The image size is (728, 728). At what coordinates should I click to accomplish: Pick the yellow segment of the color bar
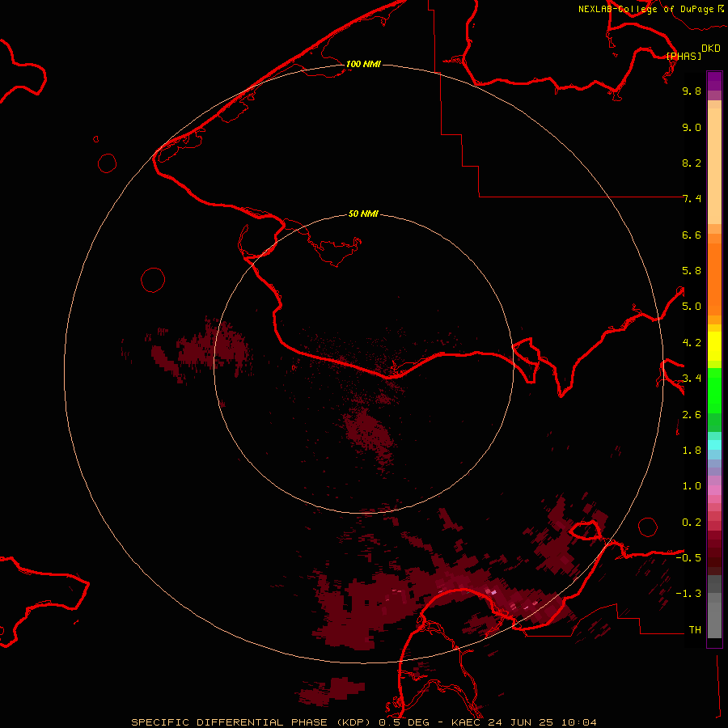click(714, 346)
